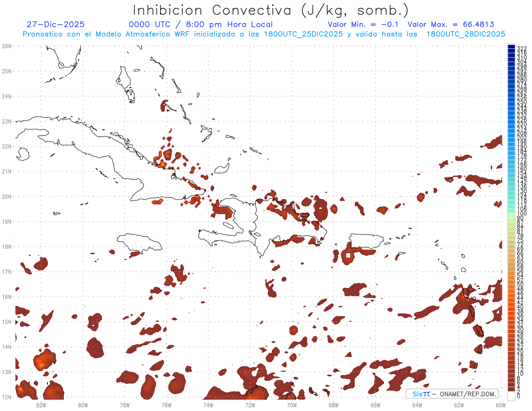Image resolution: width=532 pixels, height=411 pixels.
Task: Click the 25N latitude label
Action: coord(6,71)
